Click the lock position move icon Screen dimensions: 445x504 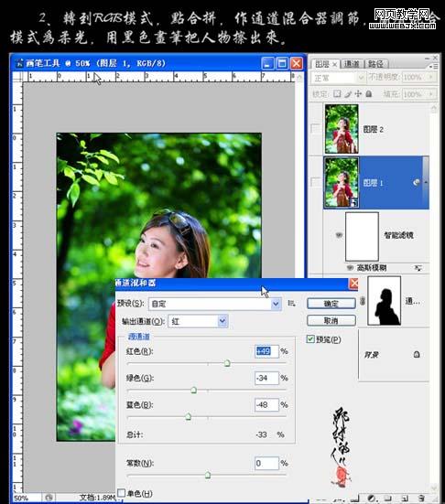(358, 94)
